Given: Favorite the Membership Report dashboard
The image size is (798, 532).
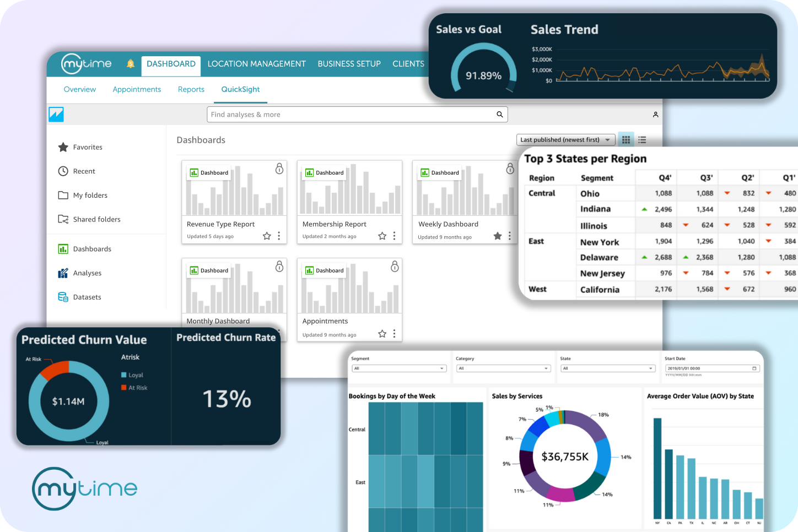Looking at the screenshot, I should (382, 236).
